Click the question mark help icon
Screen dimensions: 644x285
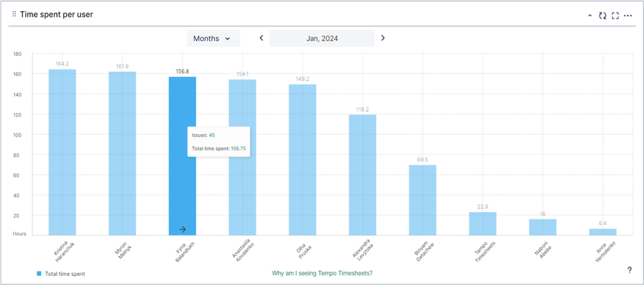(630, 270)
